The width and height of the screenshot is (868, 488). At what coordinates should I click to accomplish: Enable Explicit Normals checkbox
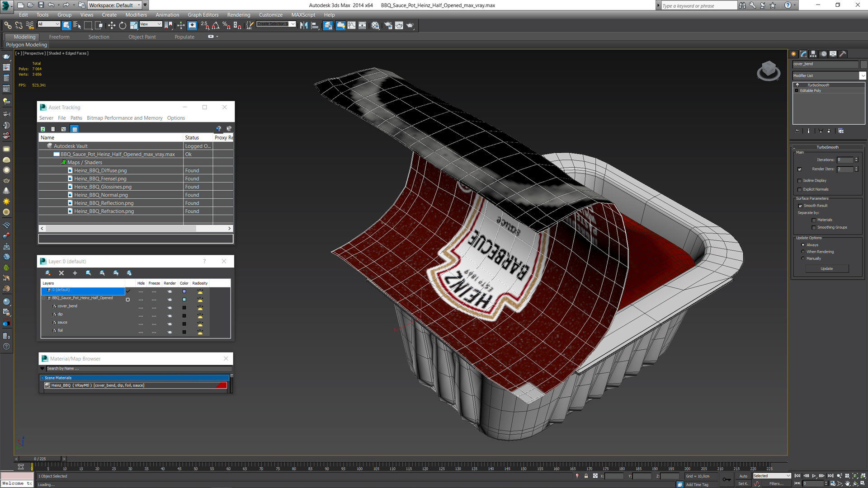coord(799,189)
